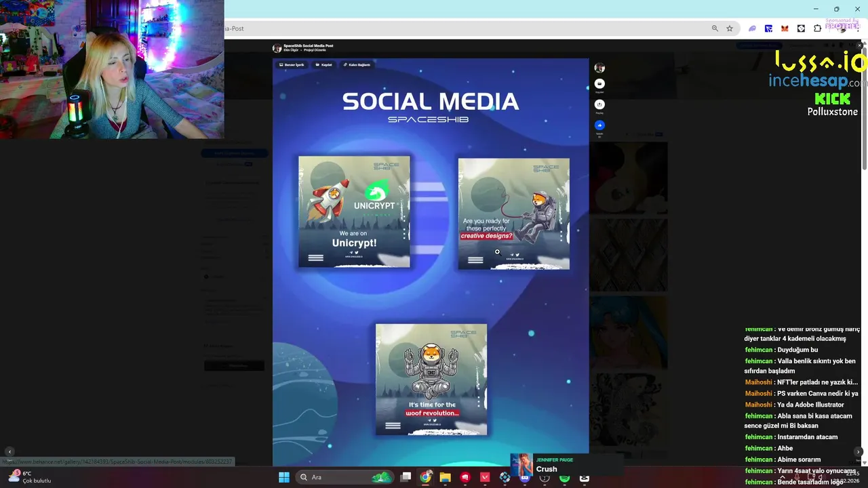Click the Paylaş share icon
The width and height of the screenshot is (868, 488).
pyautogui.click(x=599, y=104)
